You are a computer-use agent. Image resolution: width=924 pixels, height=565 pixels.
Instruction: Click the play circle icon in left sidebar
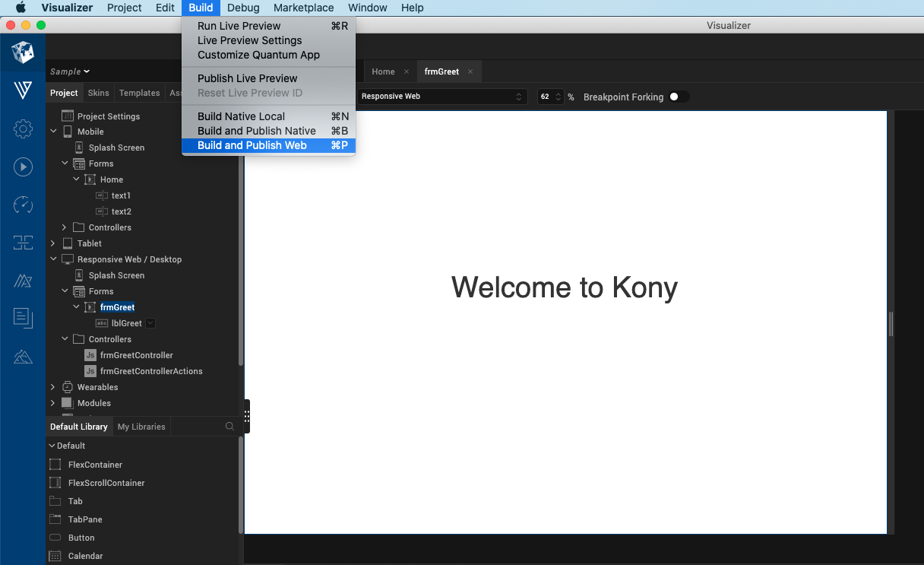point(23,167)
